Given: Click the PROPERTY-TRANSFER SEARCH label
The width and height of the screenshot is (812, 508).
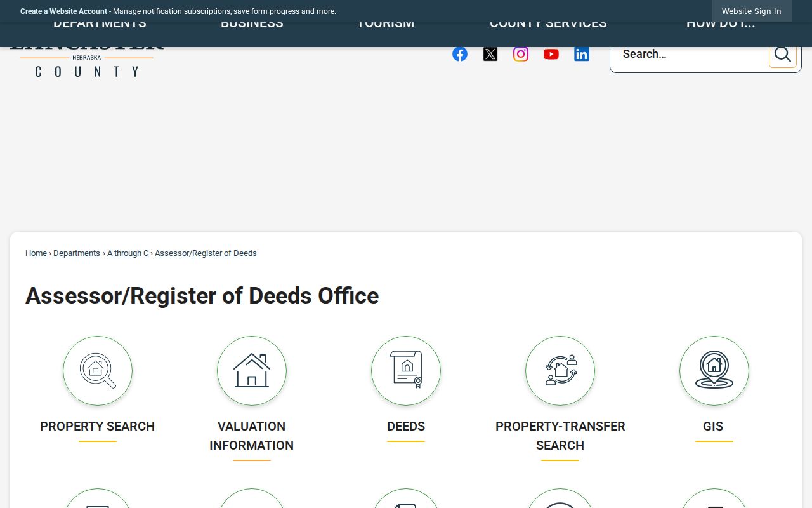Looking at the screenshot, I should point(560,436).
